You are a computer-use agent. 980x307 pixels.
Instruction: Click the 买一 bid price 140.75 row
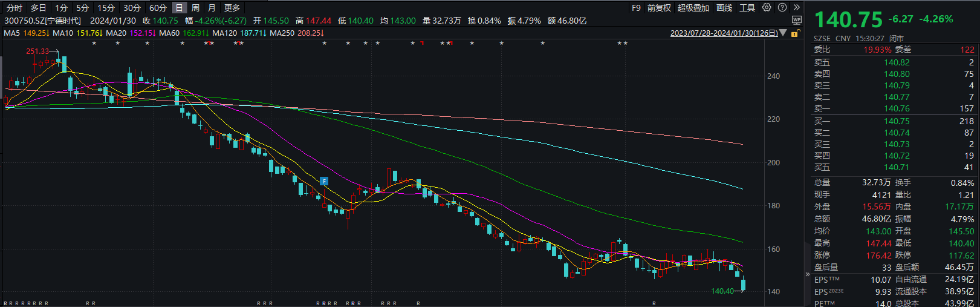pyautogui.click(x=894, y=121)
